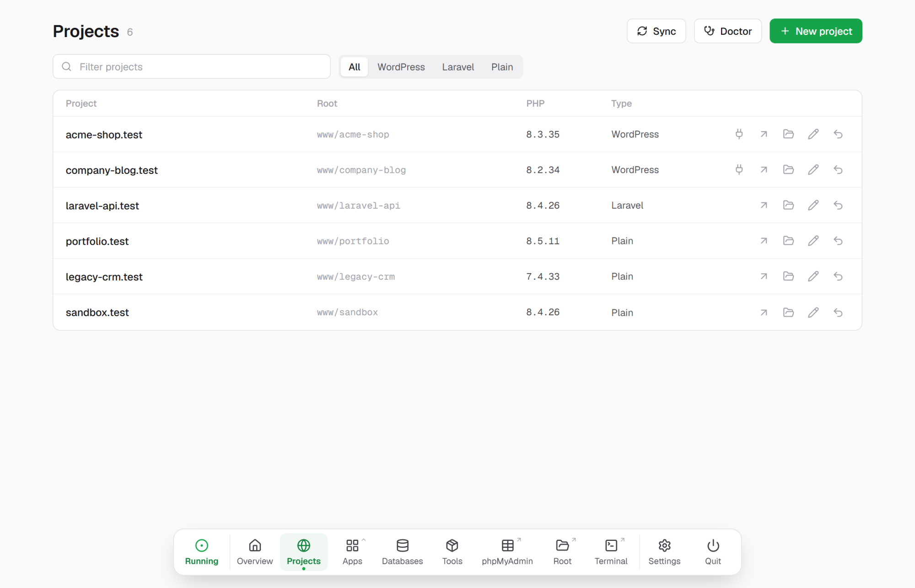Click the Sync button
The height and width of the screenshot is (588, 915).
[656, 31]
